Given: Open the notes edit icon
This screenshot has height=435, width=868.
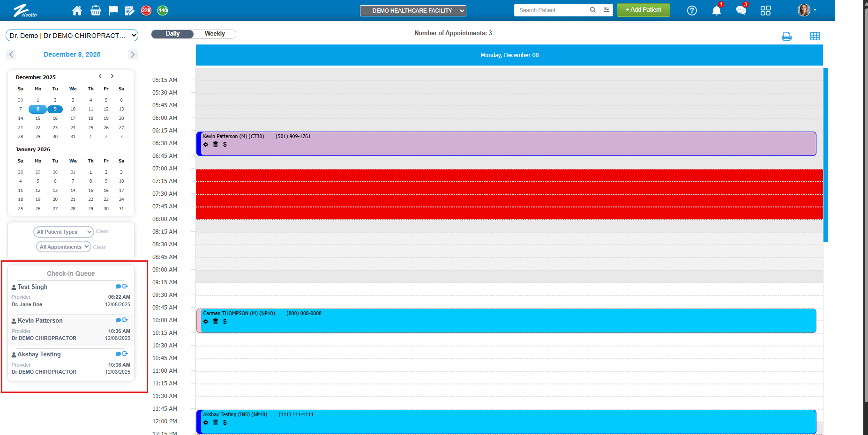Looking at the screenshot, I should (130, 10).
